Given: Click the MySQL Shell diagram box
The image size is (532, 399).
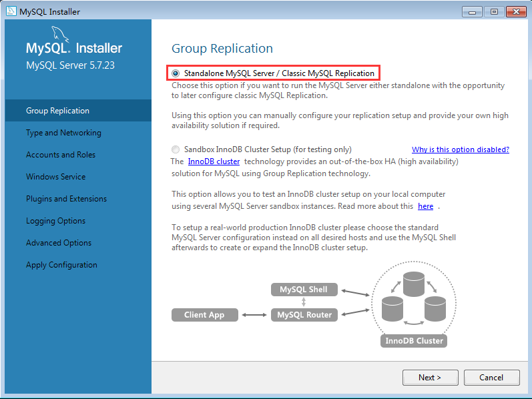Looking at the screenshot, I should 304,290.
